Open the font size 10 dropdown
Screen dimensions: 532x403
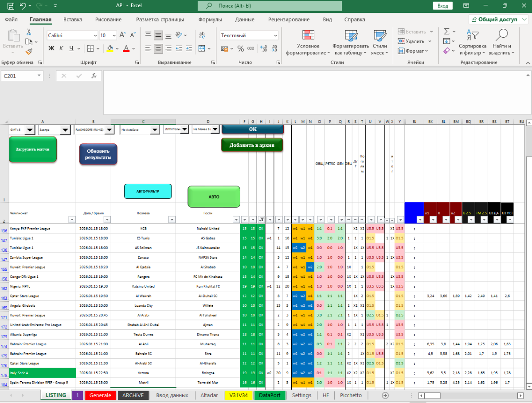(x=114, y=36)
